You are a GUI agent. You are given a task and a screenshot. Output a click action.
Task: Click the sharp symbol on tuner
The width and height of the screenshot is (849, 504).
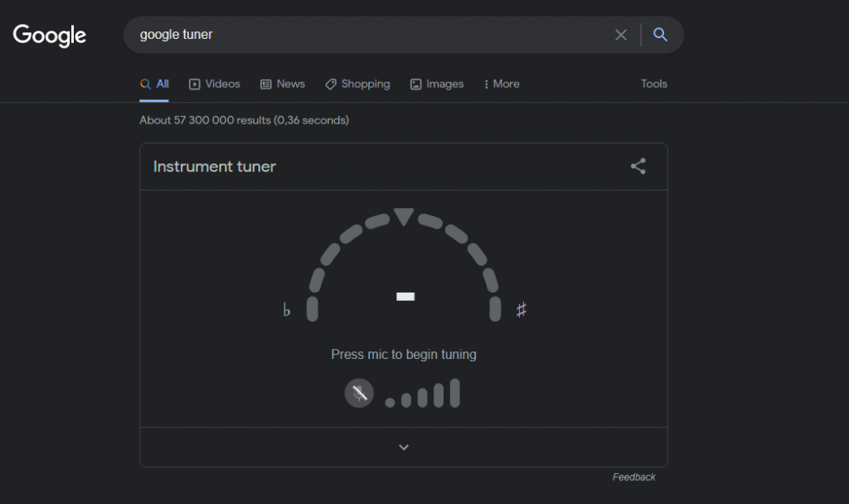(x=522, y=310)
